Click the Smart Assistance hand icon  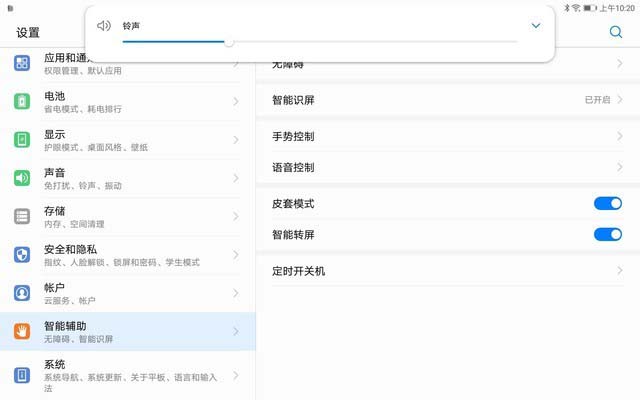tap(22, 332)
